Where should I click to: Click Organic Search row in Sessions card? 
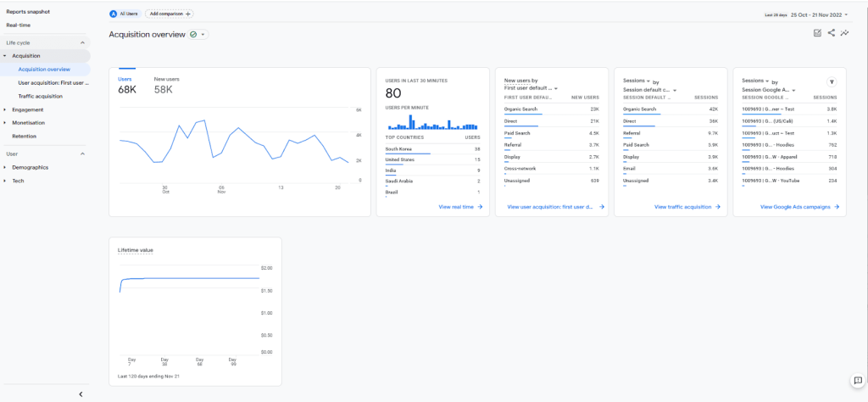pyautogui.click(x=670, y=110)
